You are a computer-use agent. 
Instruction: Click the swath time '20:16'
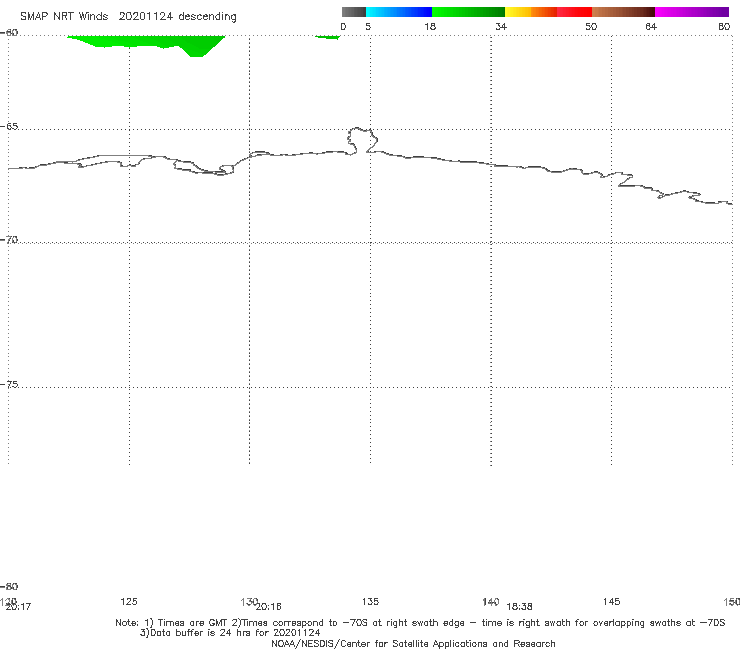click(x=268, y=607)
